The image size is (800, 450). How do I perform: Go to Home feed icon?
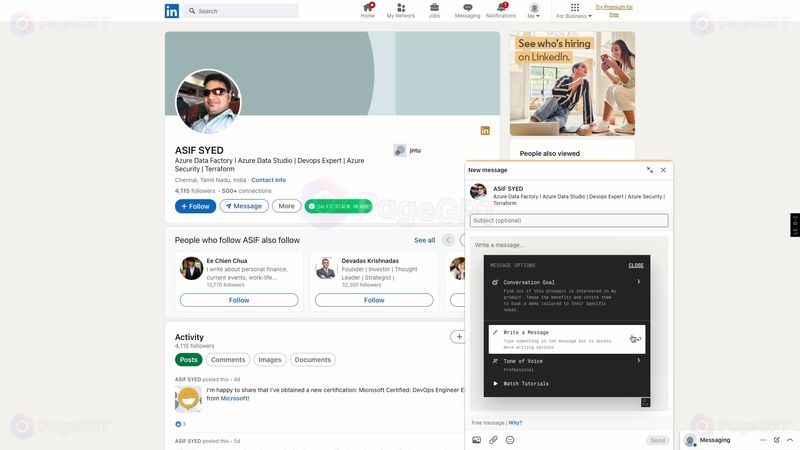coord(367,10)
